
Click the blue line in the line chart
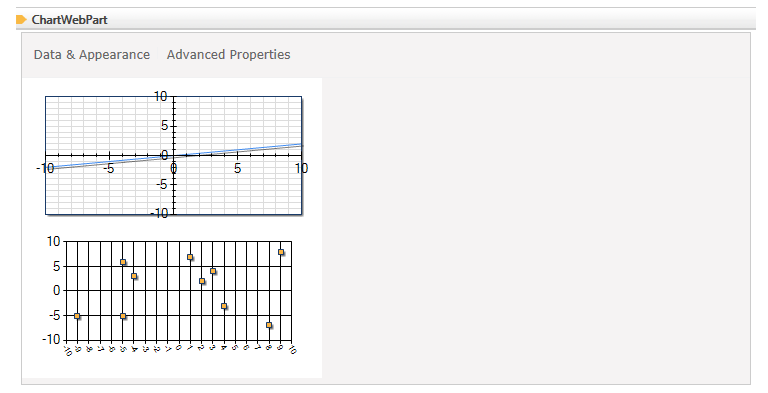pos(235,150)
